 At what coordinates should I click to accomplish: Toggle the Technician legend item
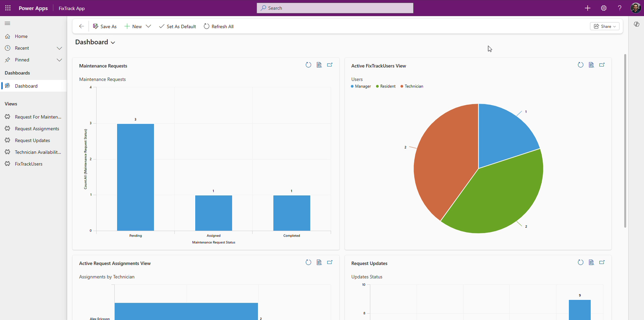(412, 86)
